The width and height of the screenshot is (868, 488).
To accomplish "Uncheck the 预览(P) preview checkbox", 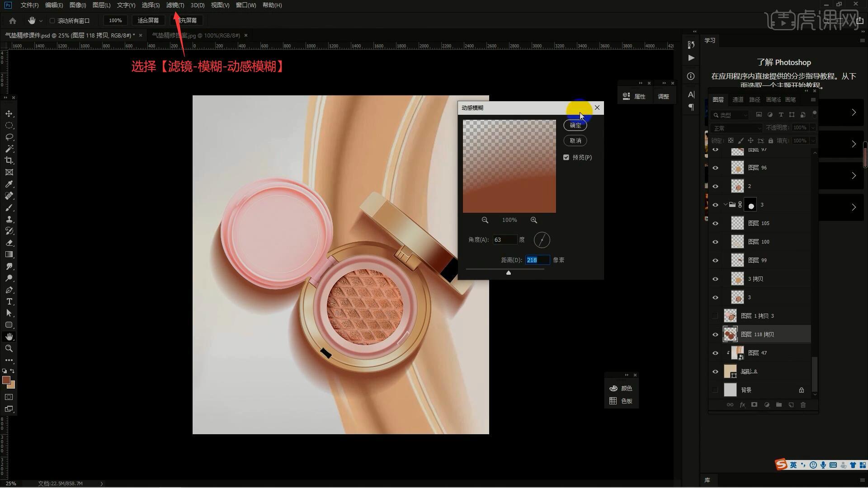I will pyautogui.click(x=566, y=157).
